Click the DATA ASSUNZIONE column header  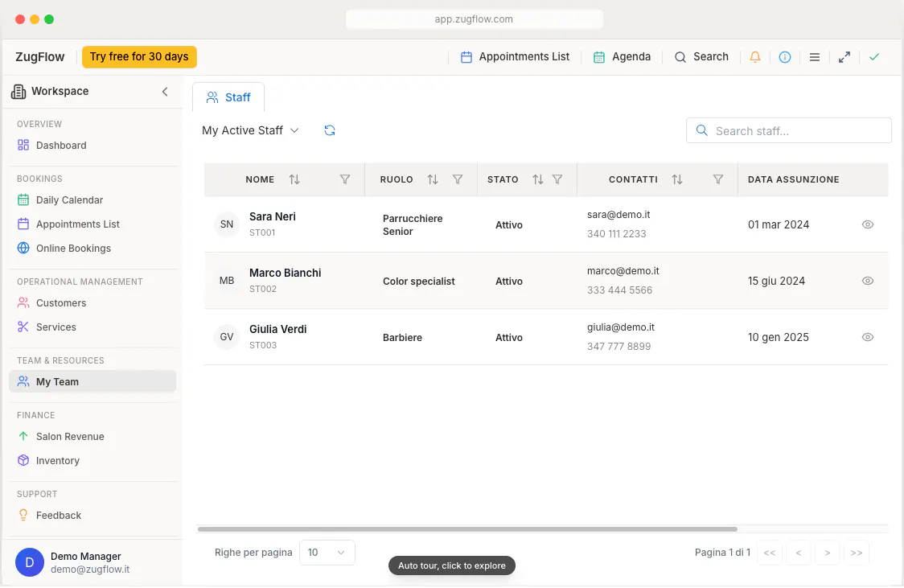(x=793, y=179)
